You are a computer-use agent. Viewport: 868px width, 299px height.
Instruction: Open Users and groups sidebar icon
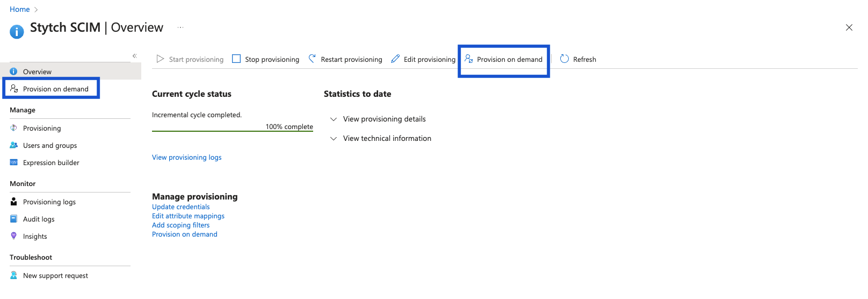tap(14, 145)
